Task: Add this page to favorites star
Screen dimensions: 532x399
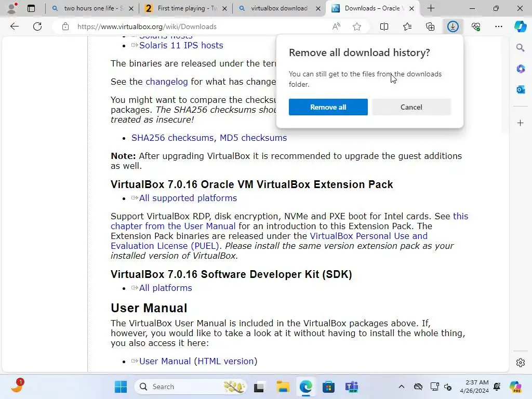Action: pos(356,26)
